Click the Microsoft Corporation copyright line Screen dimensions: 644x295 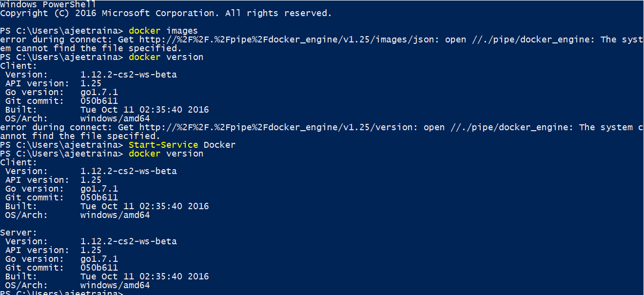click(166, 13)
